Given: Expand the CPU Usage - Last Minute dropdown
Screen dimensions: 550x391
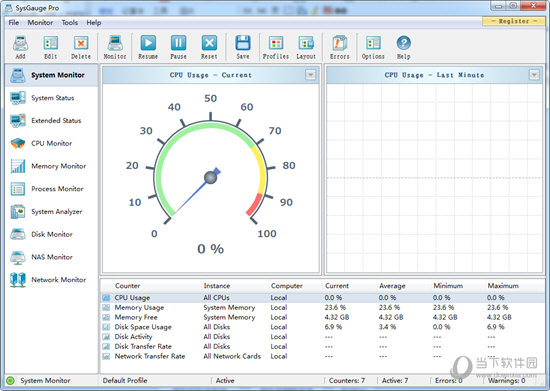Looking at the screenshot, I should (x=534, y=75).
